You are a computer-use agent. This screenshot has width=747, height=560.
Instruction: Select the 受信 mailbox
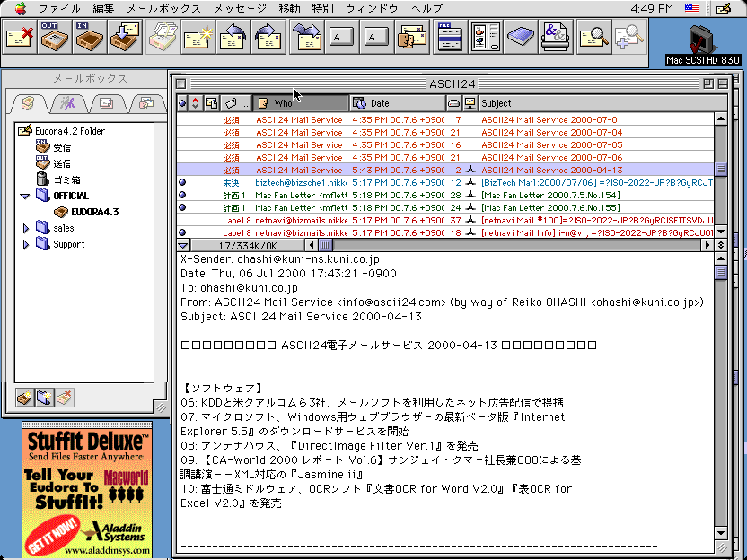(54, 147)
